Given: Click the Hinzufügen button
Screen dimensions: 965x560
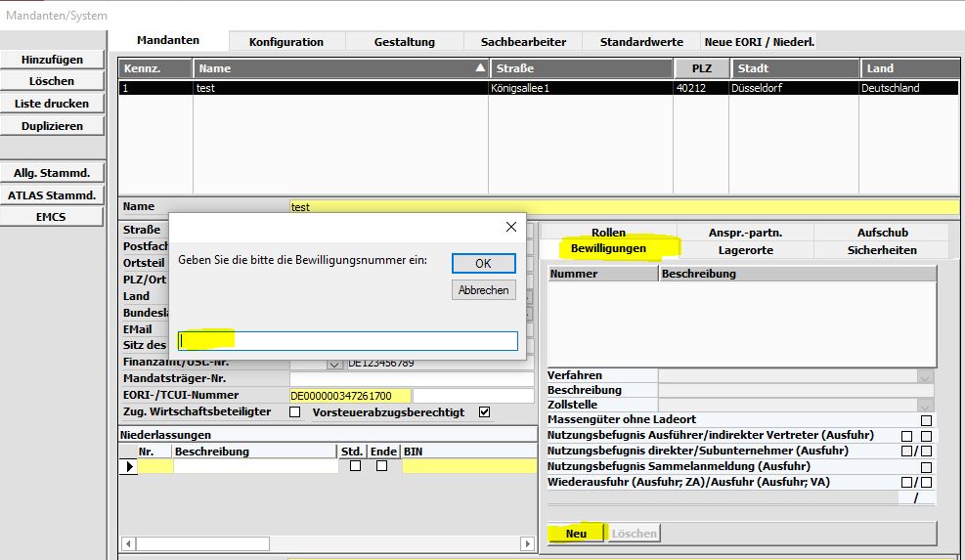Looking at the screenshot, I should (x=52, y=60).
